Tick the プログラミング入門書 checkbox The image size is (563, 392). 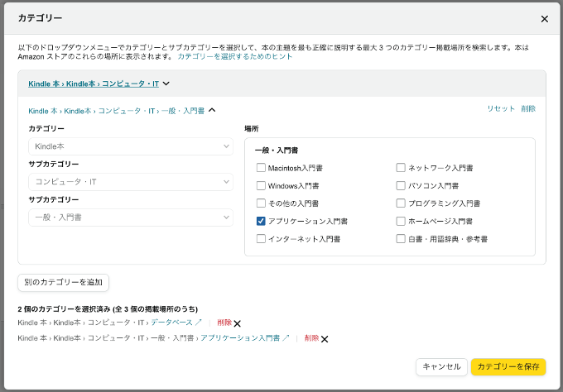coord(402,203)
